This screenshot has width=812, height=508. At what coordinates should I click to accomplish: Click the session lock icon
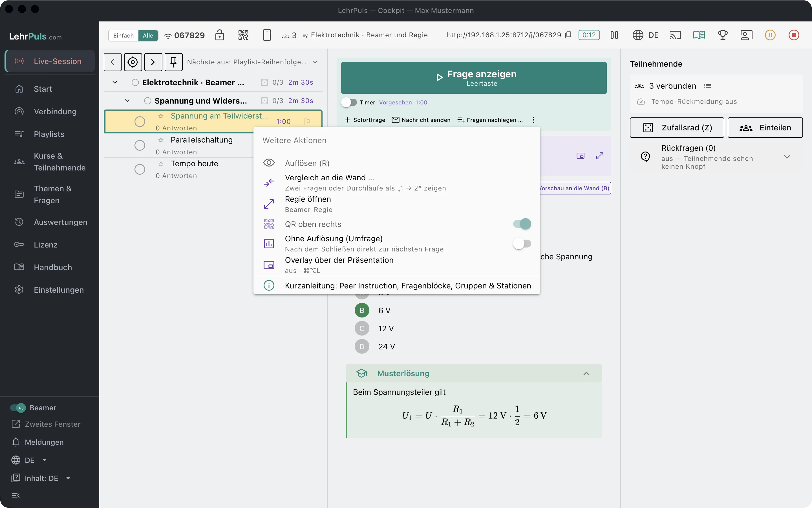click(219, 35)
